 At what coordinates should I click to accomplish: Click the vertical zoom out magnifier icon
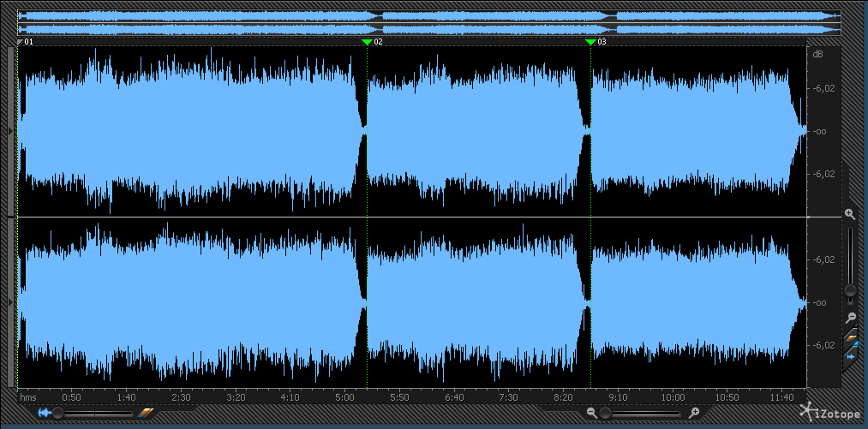coord(849,317)
